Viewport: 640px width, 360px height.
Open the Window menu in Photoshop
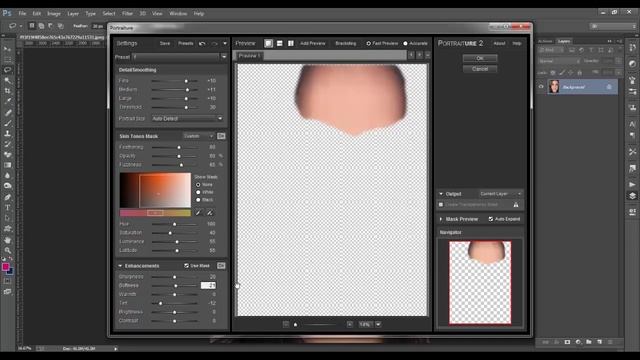pos(178,13)
